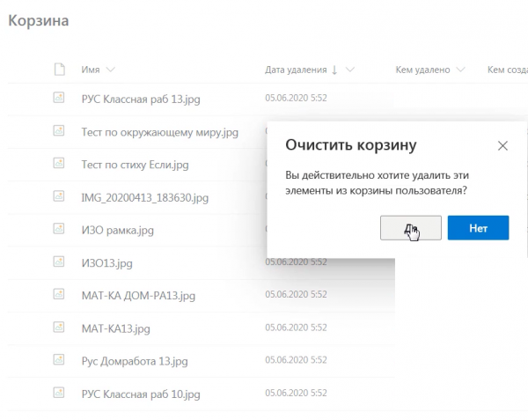The width and height of the screenshot is (528, 420).
Task: Click image icon beside МАТ-КА ДОМ-РА13.jpg
Action: [59, 294]
